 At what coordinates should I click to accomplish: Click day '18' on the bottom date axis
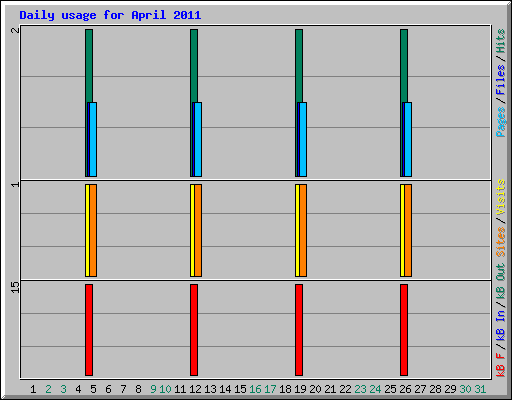[285, 389]
